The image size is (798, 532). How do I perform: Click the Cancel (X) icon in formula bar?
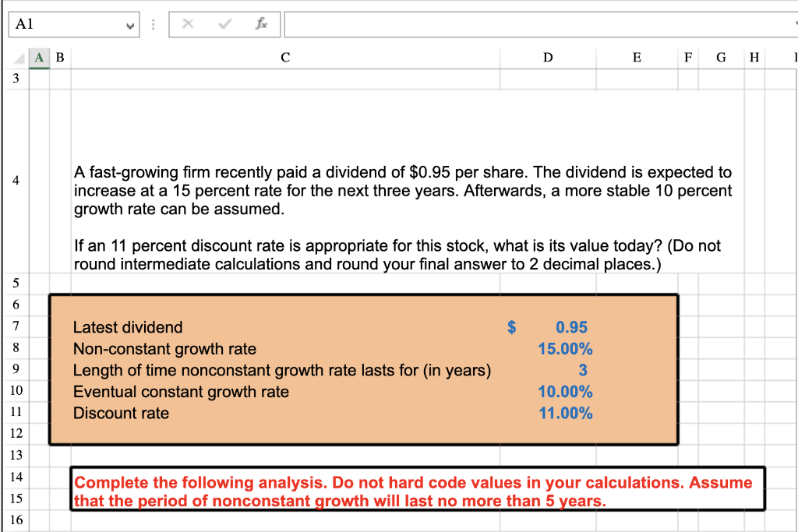click(x=187, y=24)
